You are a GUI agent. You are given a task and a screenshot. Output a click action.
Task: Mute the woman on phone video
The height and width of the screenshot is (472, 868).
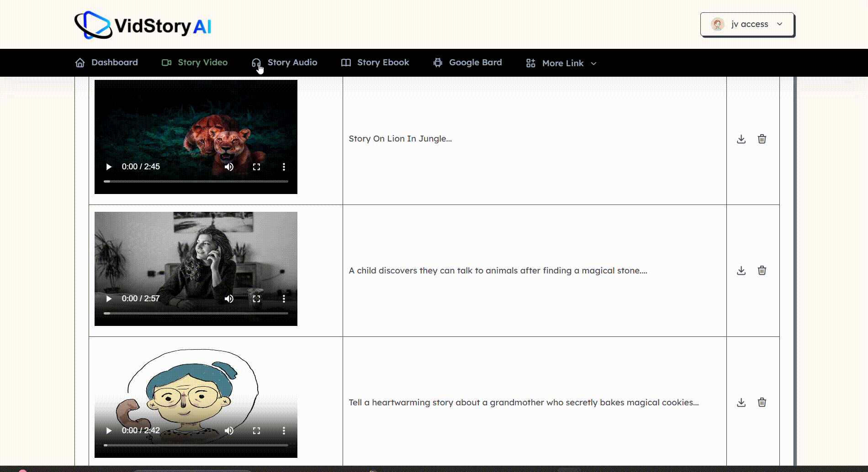pos(229,299)
